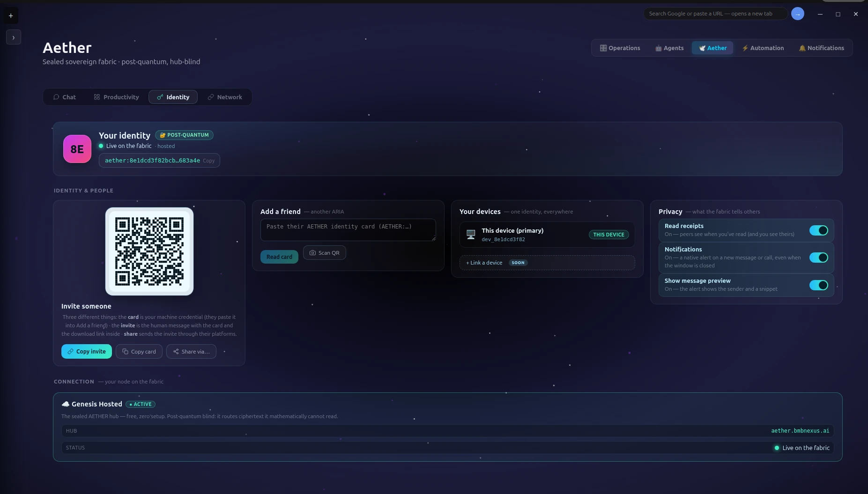
Task: Select This device (primary) entry
Action: pos(547,235)
